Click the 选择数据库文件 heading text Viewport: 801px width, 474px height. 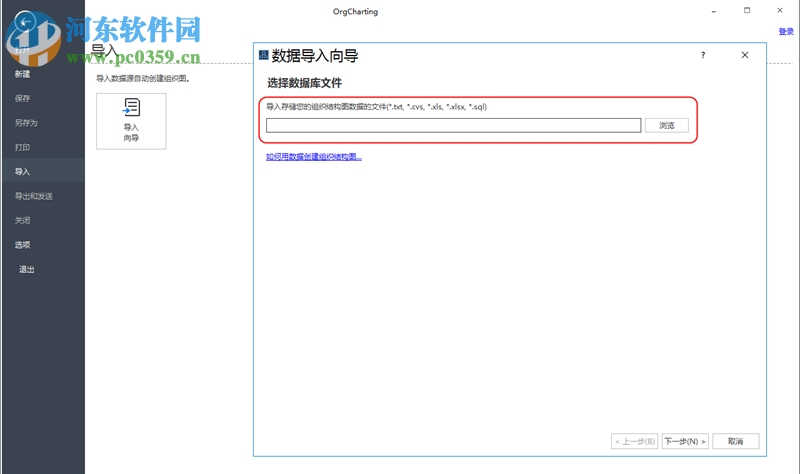coord(304,83)
